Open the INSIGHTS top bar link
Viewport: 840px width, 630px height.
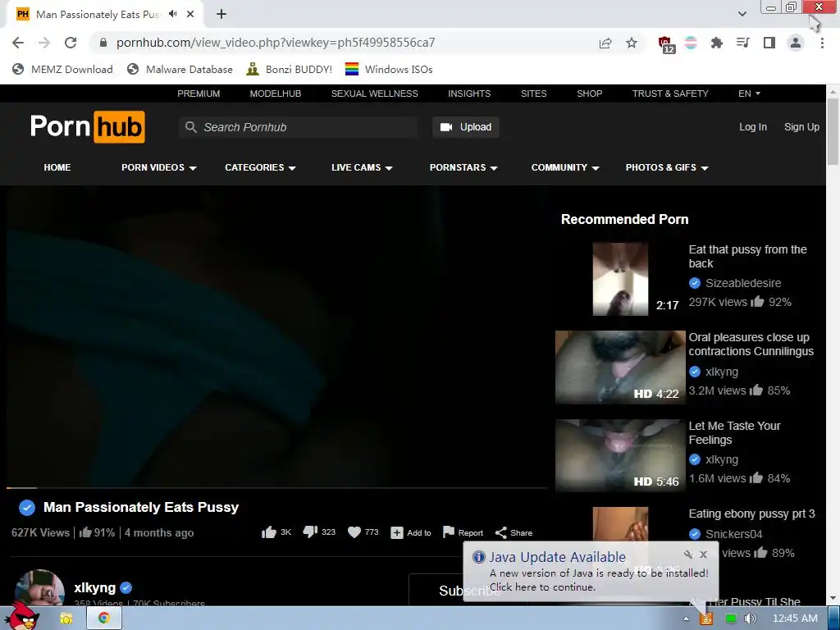pos(469,94)
